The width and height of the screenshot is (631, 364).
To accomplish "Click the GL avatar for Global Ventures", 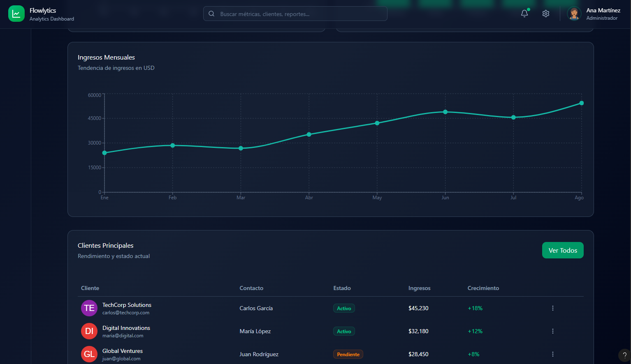I will pos(89,354).
